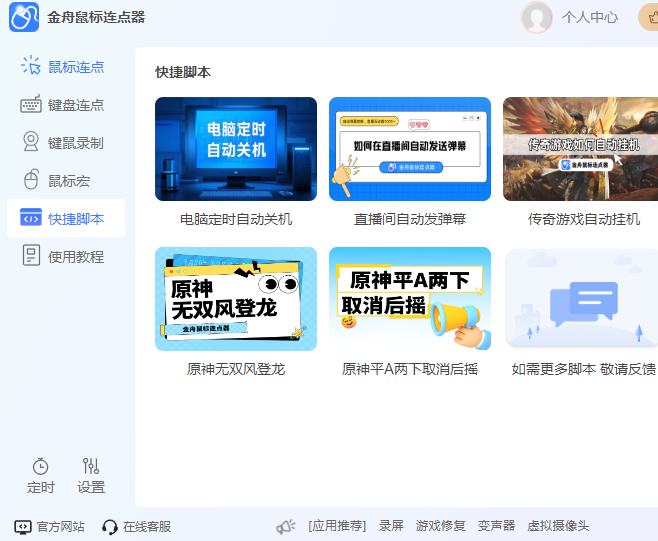Click the megaphone announcement icon
658x541 pixels.
286,526
